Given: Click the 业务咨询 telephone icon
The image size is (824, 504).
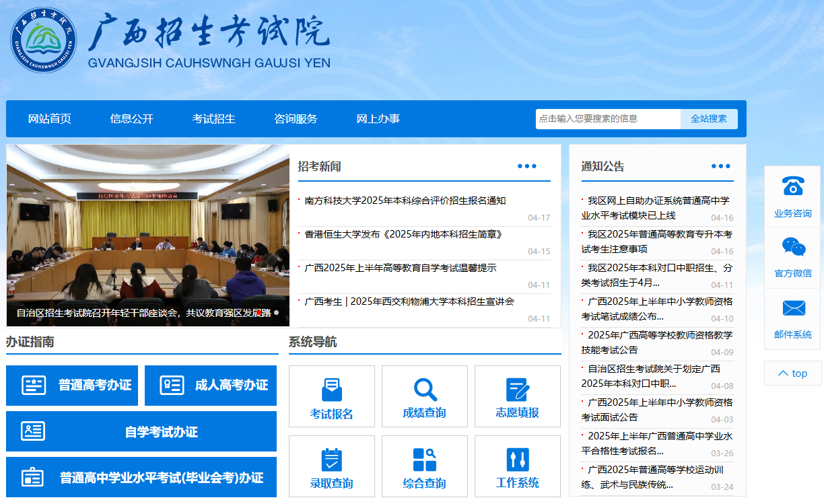Looking at the screenshot, I should [x=792, y=186].
